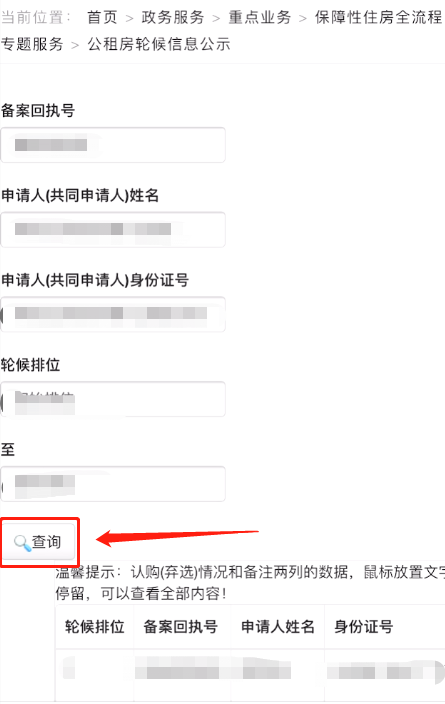
Task: Go to 政务服务 breadcrumb
Action: [172, 17]
